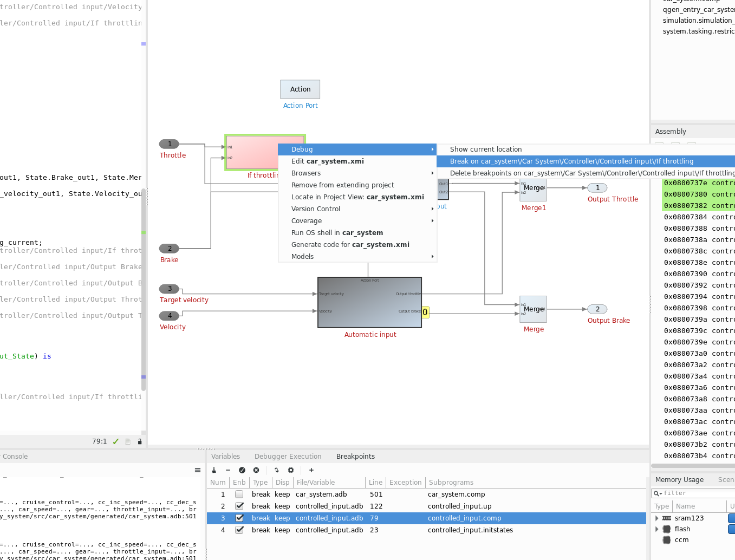
Task: Expand the sram123 memory region
Action: click(657, 518)
